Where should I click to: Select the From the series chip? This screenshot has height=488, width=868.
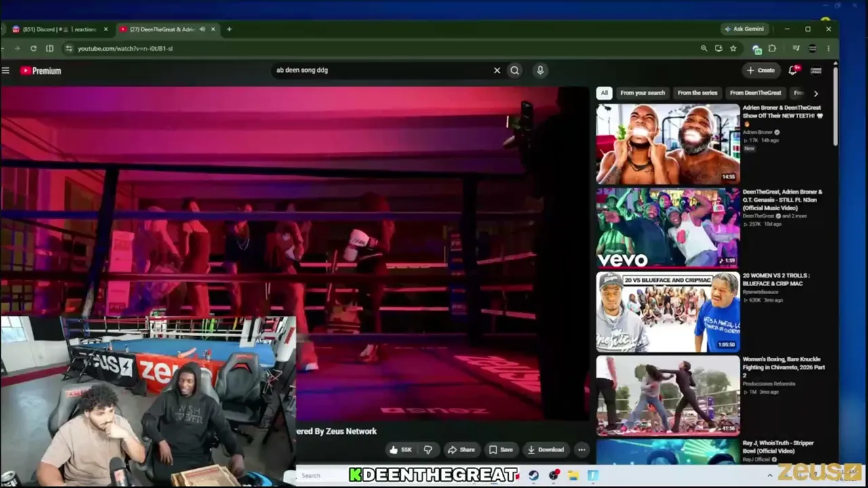(x=697, y=93)
